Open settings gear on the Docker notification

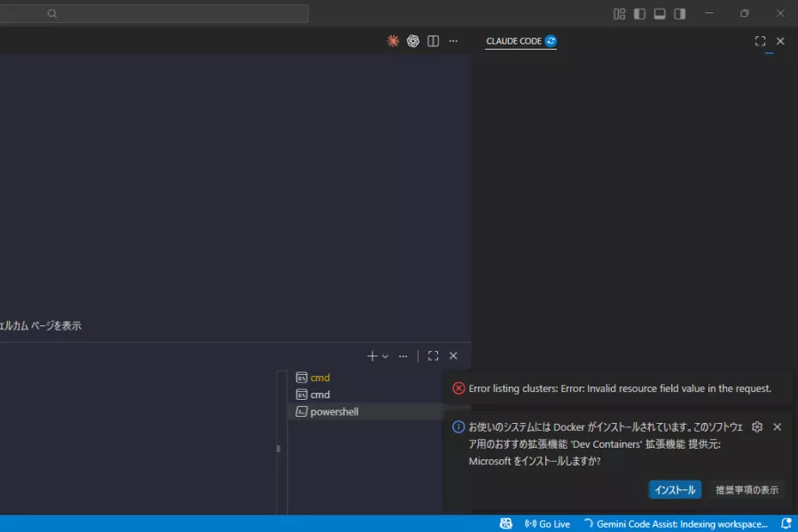click(756, 426)
